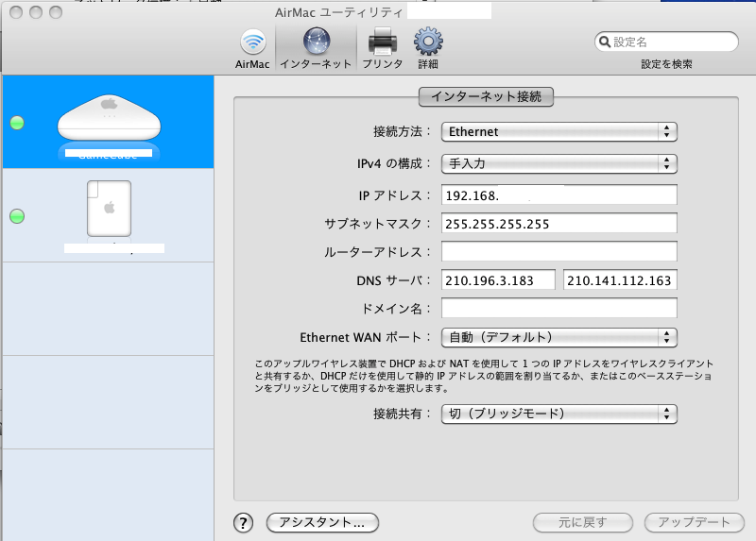Click the アップデート button
Image resolution: width=756 pixels, height=541 pixels.
click(x=695, y=523)
